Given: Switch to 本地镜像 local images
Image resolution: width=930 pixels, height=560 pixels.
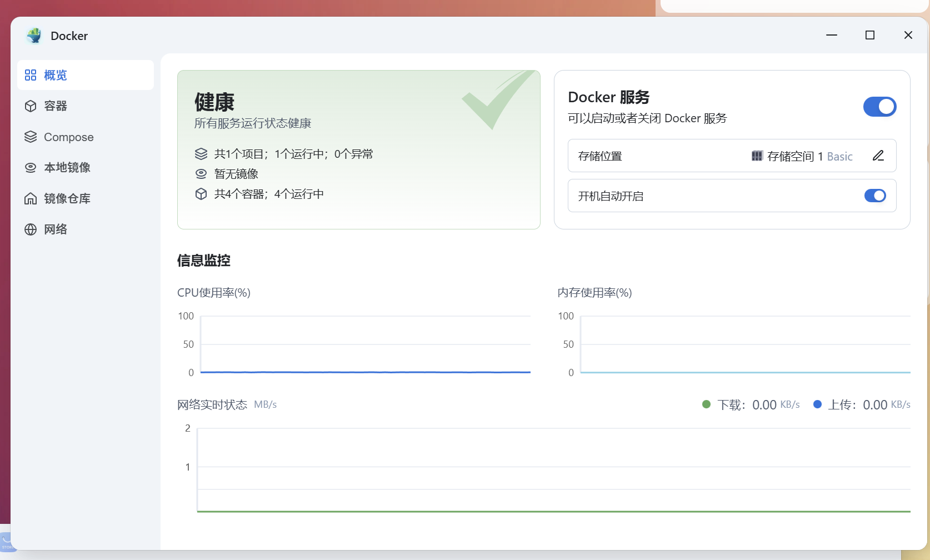Looking at the screenshot, I should point(86,168).
